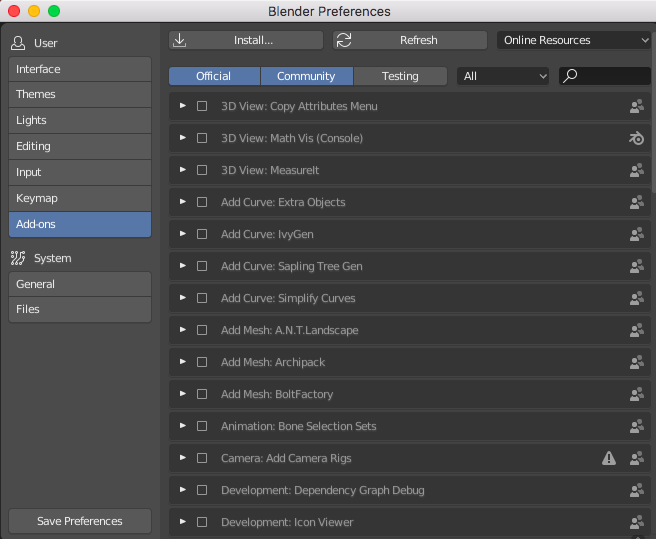This screenshot has width=656, height=539.
Task: Open the Interface preferences section
Action: tap(80, 69)
